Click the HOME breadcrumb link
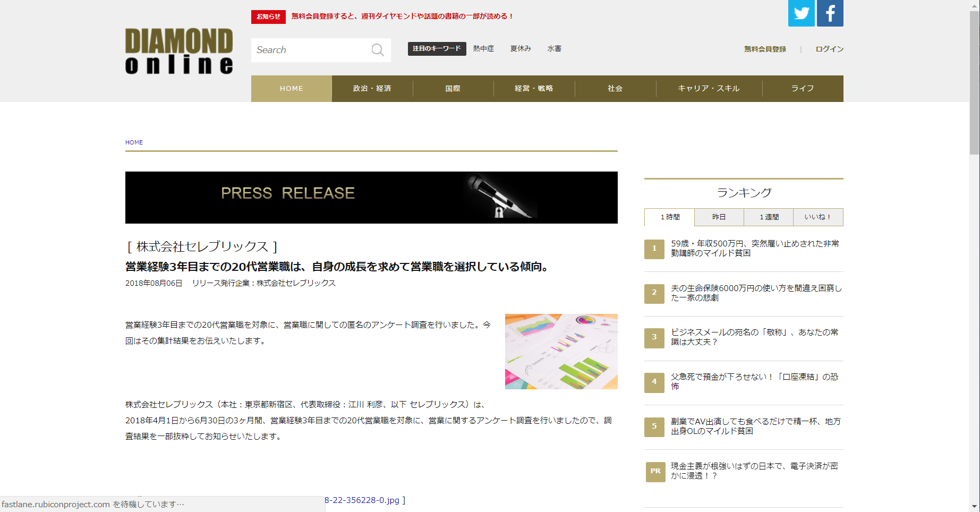The width and height of the screenshot is (980, 512). (134, 142)
